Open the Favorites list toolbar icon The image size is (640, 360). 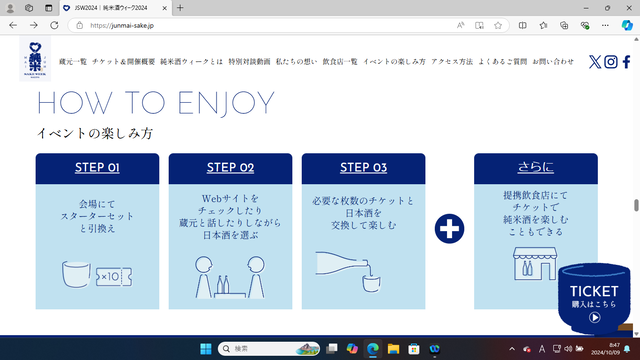click(543, 25)
